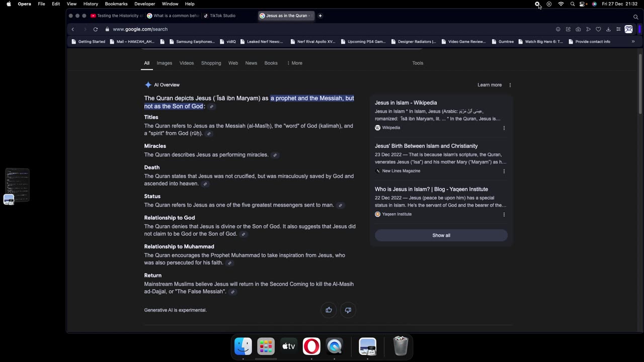
Task: Open the game controller extension icon
Action: tap(628, 29)
